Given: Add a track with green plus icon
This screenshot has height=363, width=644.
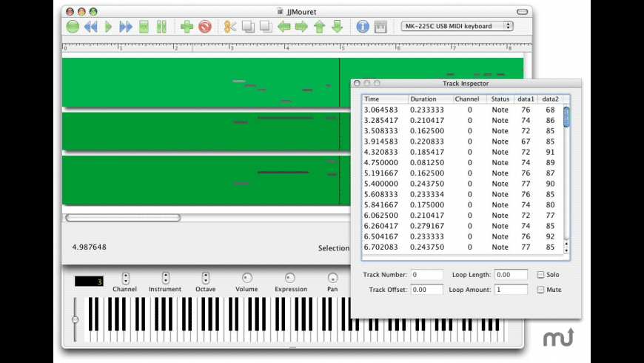Looking at the screenshot, I should [187, 27].
